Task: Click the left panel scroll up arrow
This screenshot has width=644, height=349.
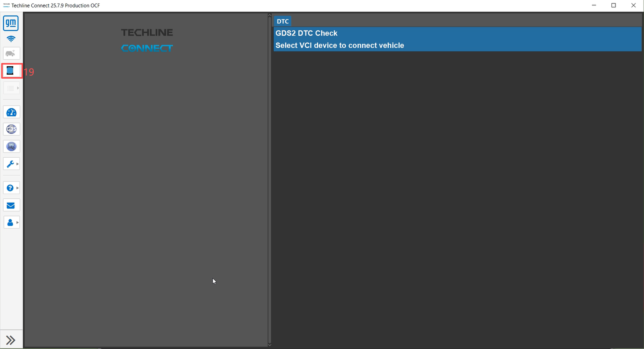Action: point(269,16)
